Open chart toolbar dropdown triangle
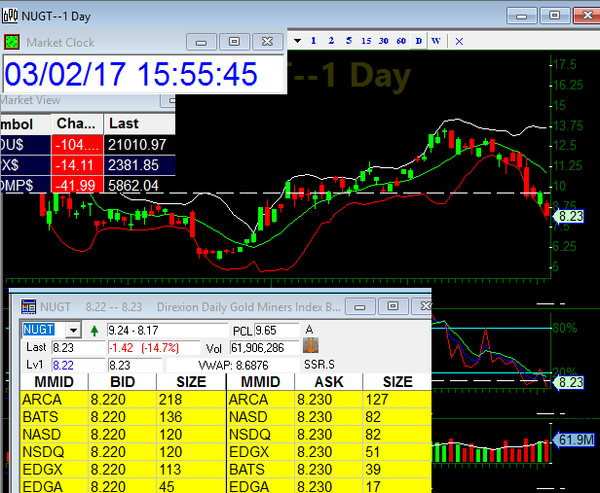600x493 pixels. click(297, 41)
